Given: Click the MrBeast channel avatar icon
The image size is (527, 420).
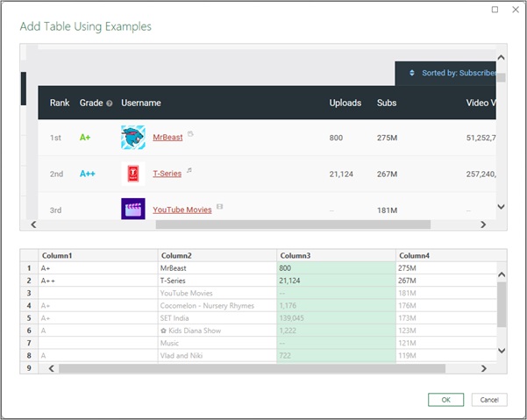Looking at the screenshot, I should [132, 138].
